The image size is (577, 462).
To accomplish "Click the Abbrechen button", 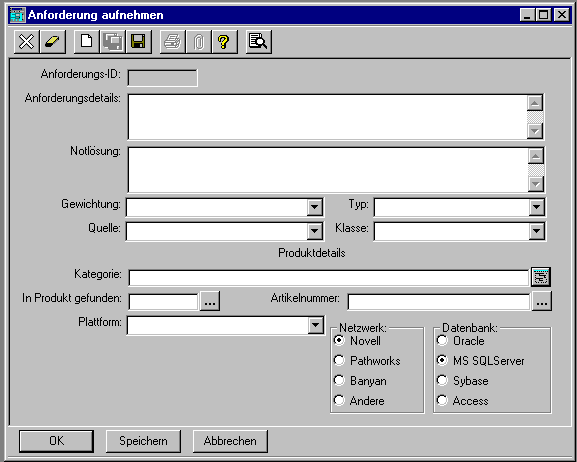I will point(230,441).
